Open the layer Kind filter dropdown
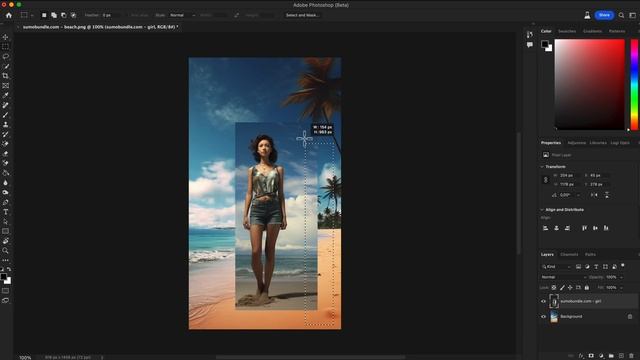The width and height of the screenshot is (640, 360). click(x=556, y=267)
